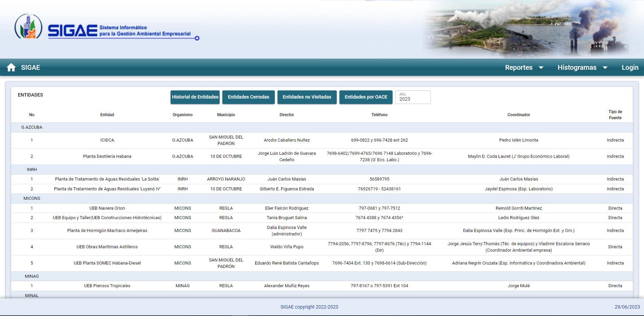Select UEB Piensos Tropicales entity
The image size is (644, 316).
click(x=107, y=286)
